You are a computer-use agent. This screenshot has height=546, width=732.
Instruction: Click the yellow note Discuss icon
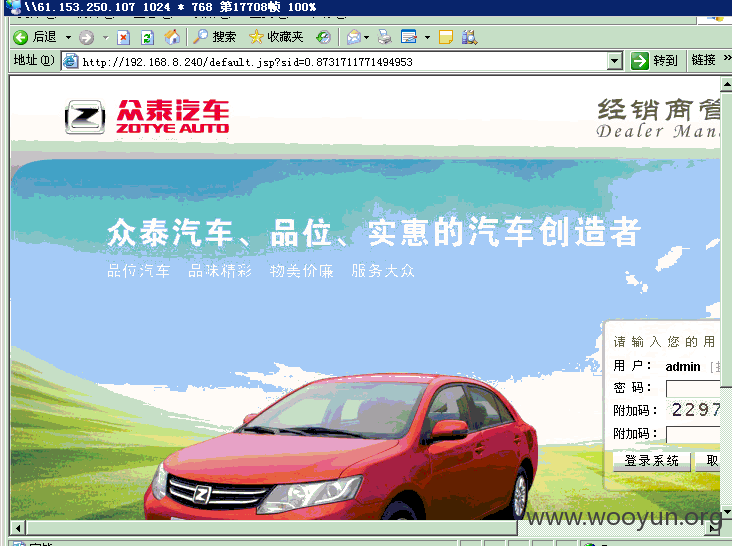click(446, 37)
